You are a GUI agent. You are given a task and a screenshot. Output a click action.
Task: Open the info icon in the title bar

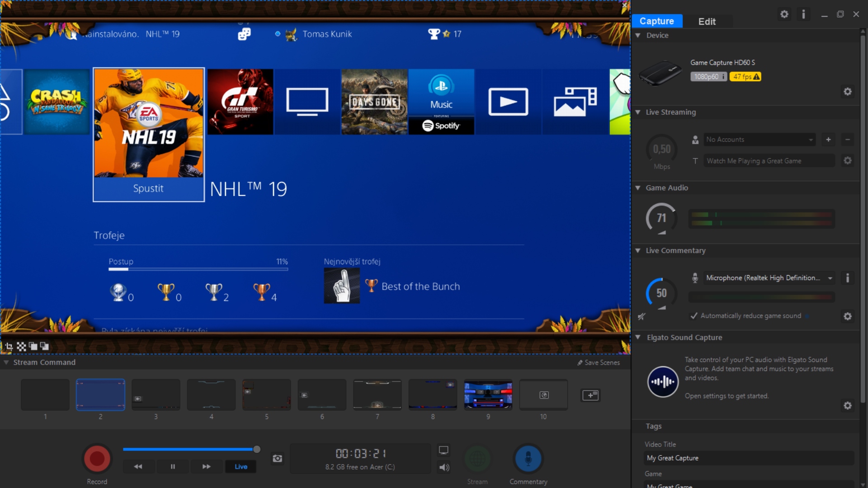803,14
